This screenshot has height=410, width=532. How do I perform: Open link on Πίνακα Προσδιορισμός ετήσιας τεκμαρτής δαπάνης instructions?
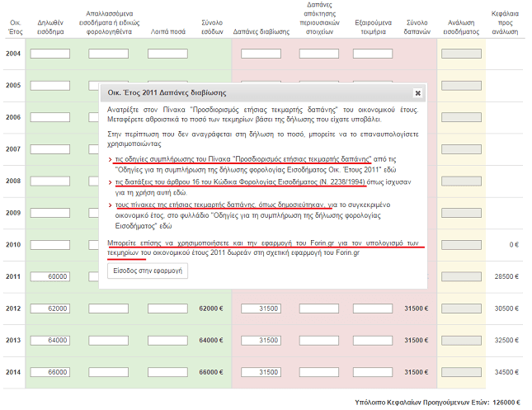pyautogui.click(x=243, y=159)
